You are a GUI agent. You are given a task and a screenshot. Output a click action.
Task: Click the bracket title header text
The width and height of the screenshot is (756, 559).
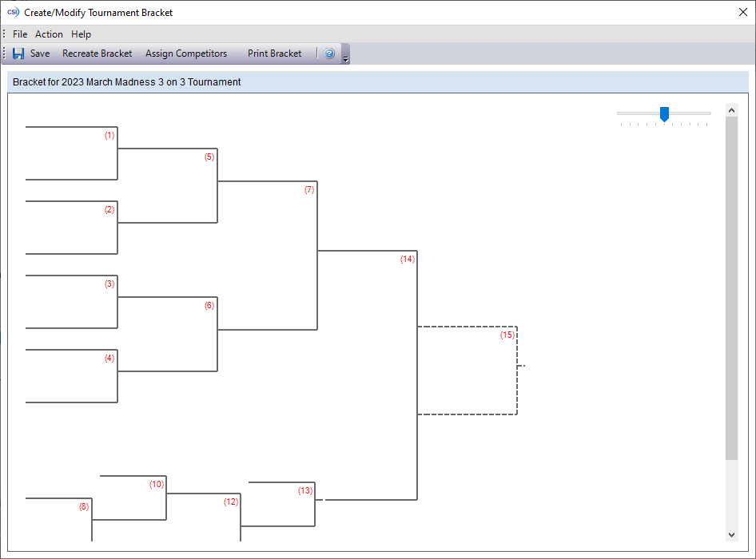pos(127,82)
